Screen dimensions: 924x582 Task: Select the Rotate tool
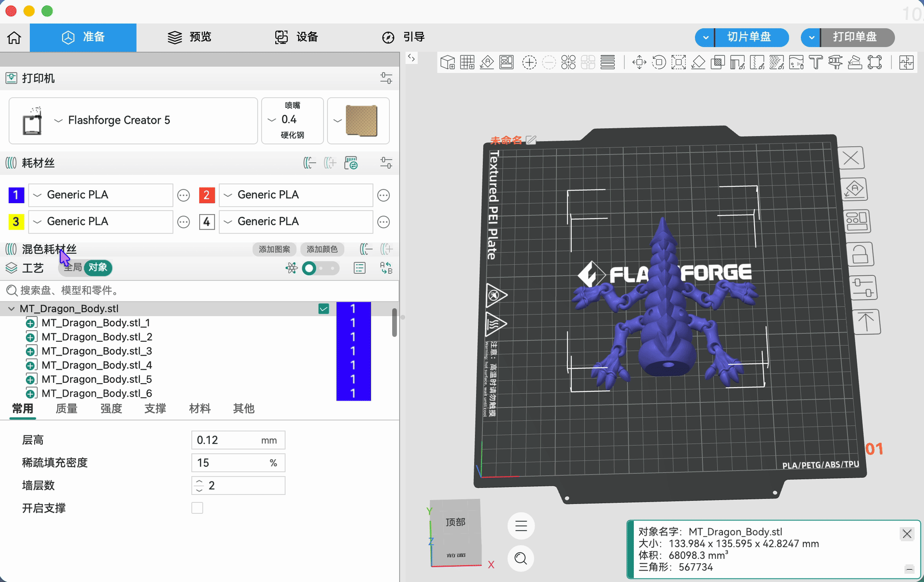tap(659, 63)
